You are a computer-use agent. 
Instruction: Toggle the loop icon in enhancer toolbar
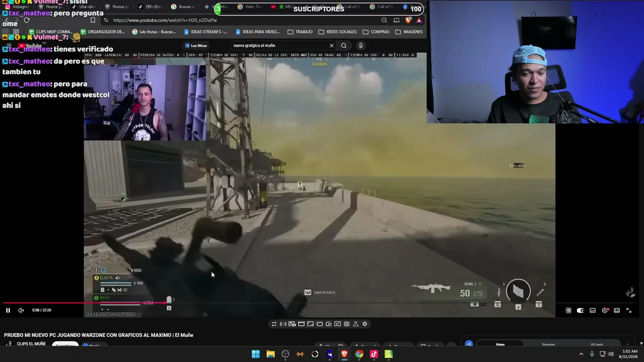(274, 324)
